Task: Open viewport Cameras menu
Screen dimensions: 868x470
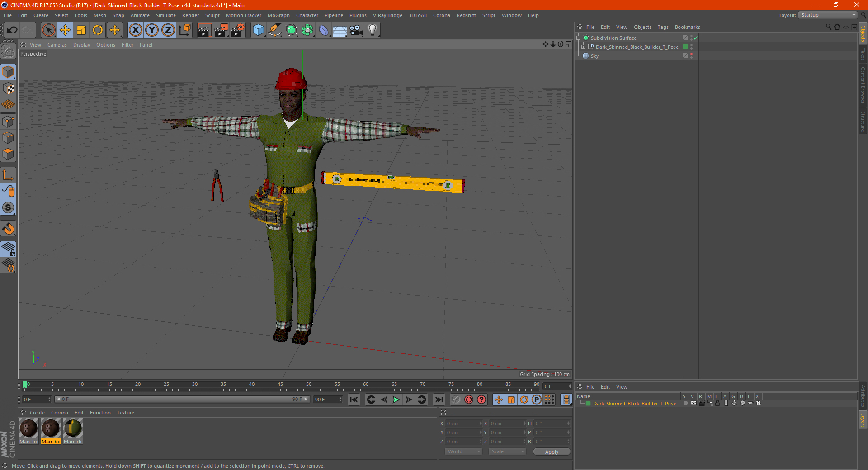Action: click(57, 45)
